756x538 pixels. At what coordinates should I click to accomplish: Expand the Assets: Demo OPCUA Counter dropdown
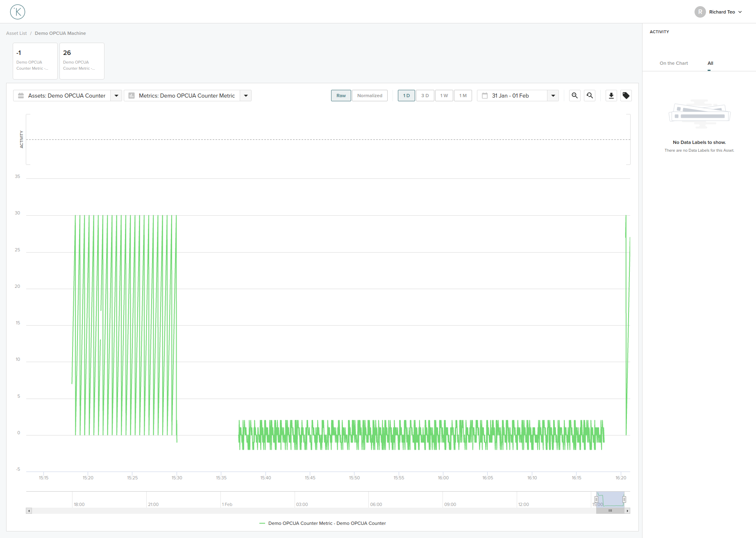pos(116,95)
